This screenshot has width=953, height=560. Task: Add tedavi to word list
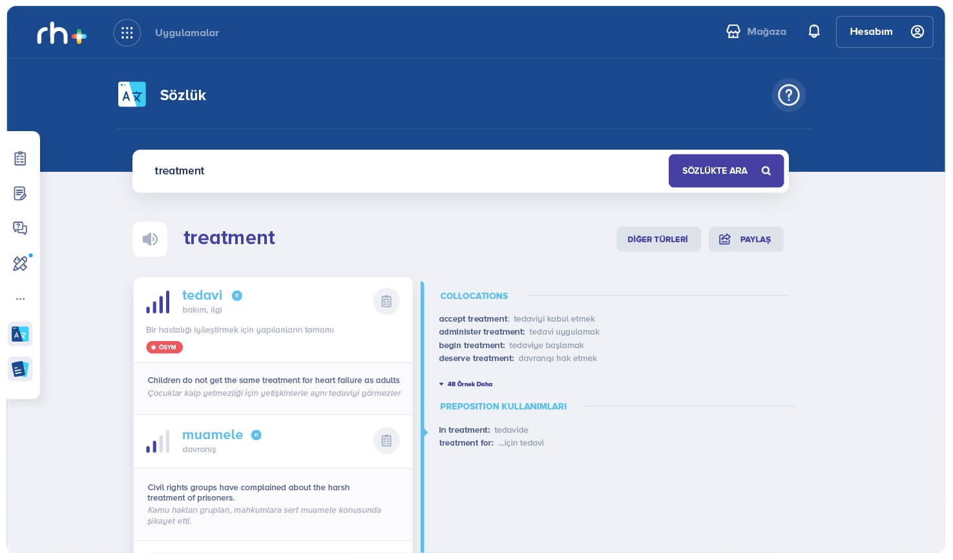point(386,302)
